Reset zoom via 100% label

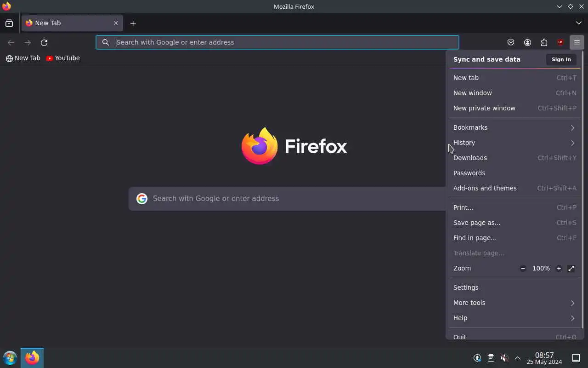tap(541, 268)
